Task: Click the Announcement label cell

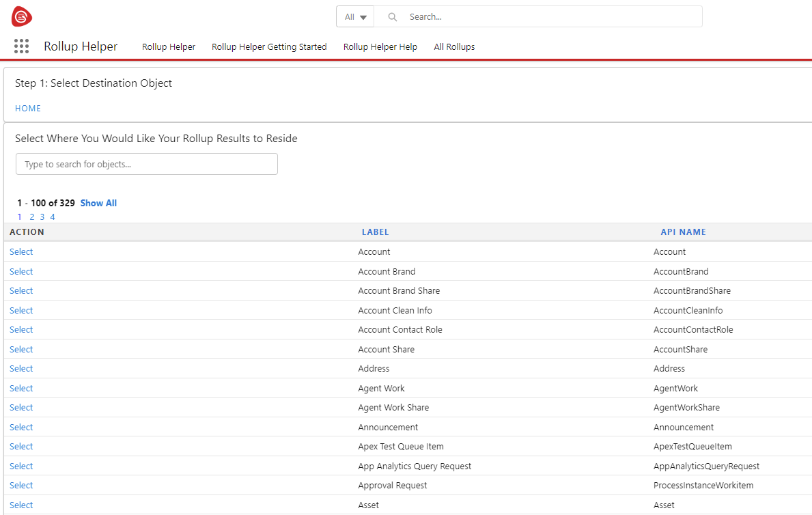Action: (388, 427)
